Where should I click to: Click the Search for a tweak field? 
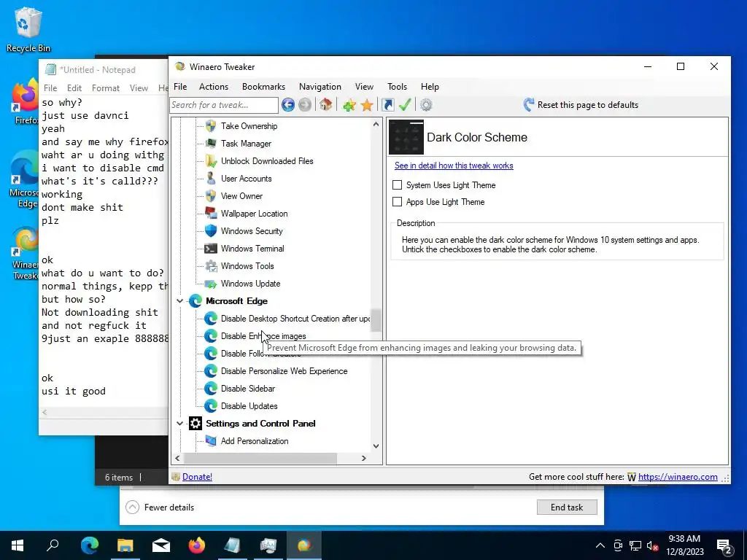pos(224,105)
